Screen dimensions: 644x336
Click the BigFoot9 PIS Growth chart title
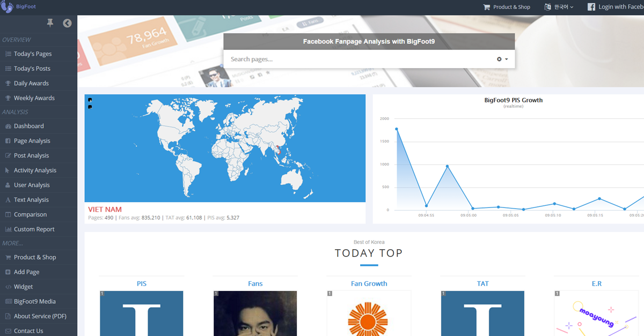[513, 100]
